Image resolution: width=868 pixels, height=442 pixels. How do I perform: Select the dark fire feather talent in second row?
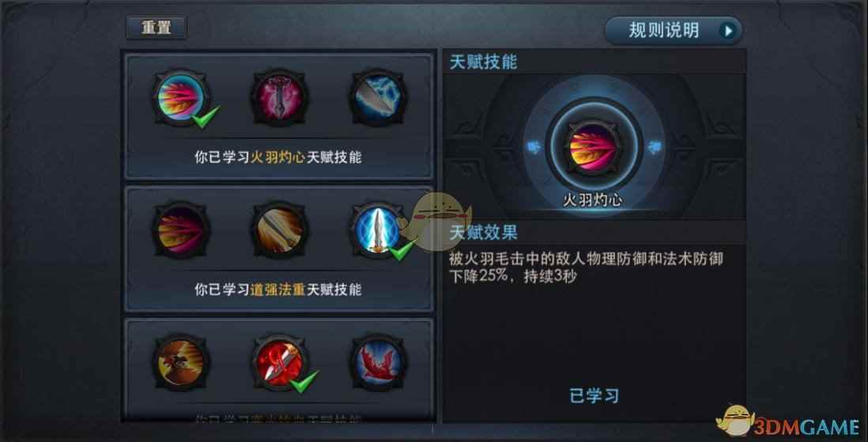181,230
